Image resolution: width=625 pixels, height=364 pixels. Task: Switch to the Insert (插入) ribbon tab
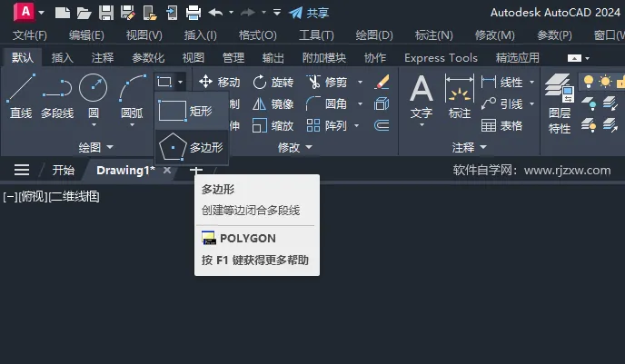[x=62, y=58]
